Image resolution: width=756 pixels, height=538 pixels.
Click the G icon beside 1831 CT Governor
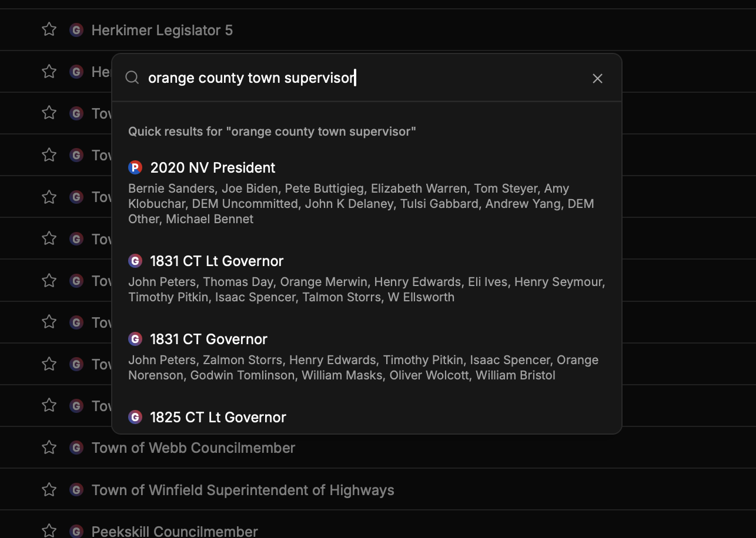coord(135,339)
